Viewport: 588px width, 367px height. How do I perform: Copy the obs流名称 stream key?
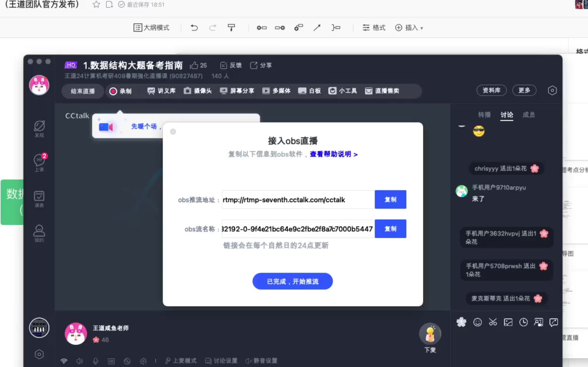(390, 229)
